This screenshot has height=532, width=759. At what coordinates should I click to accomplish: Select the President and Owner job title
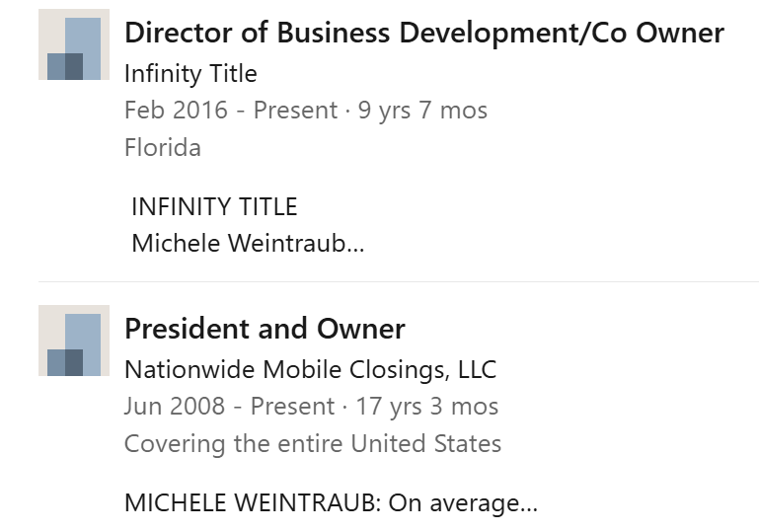coord(265,329)
